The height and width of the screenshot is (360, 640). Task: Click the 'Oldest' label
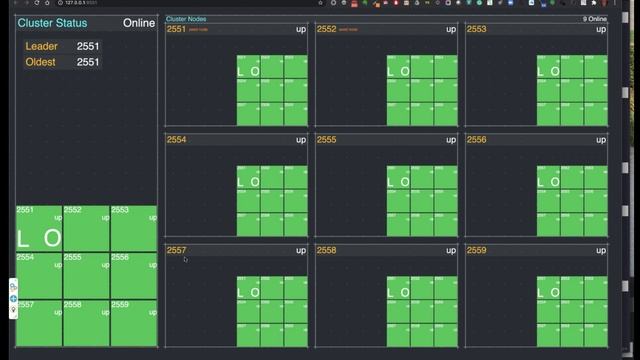[x=40, y=62]
